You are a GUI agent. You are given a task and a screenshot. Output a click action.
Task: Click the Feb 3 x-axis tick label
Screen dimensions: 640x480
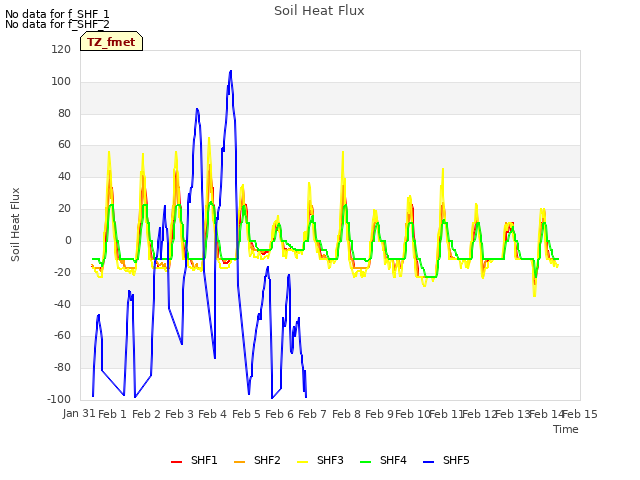pos(179,414)
